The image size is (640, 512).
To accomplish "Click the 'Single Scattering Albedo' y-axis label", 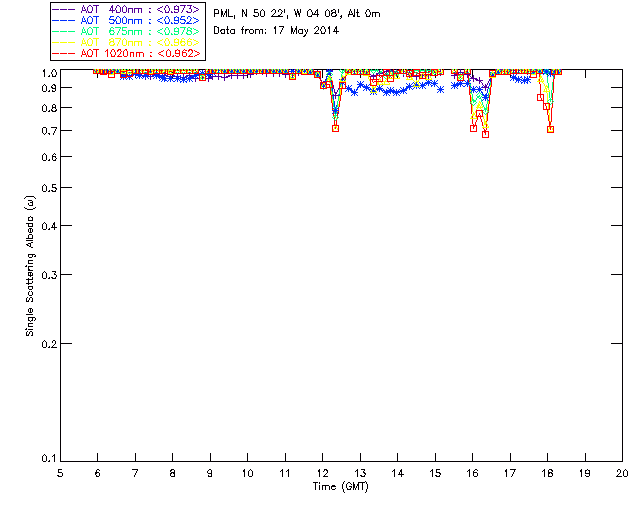I will pos(30,266).
